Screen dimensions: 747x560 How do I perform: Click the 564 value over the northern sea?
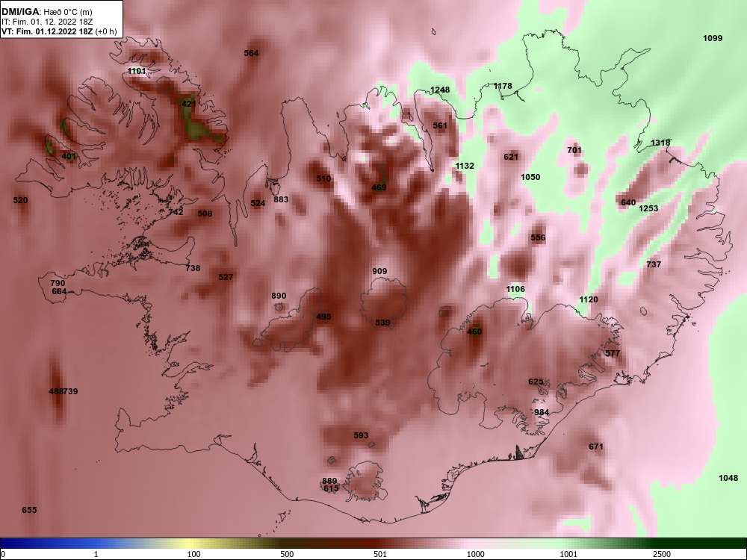click(251, 53)
